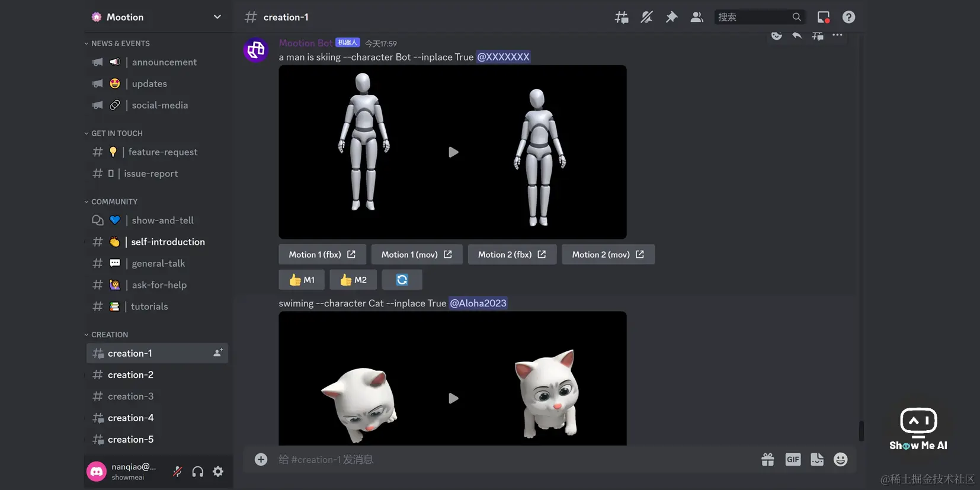Reply to the Mootion Bot message
Image resolution: width=980 pixels, height=490 pixels.
pyautogui.click(x=797, y=36)
